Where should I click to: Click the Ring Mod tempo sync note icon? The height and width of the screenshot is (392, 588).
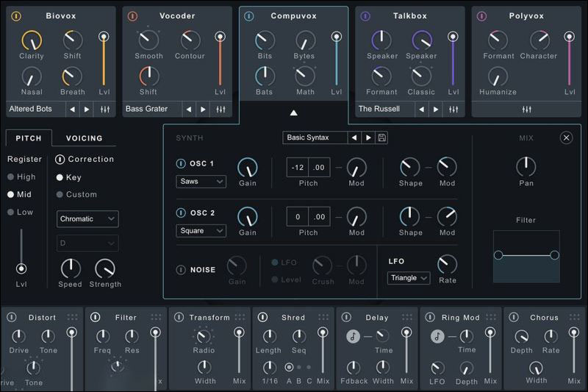coord(438,336)
